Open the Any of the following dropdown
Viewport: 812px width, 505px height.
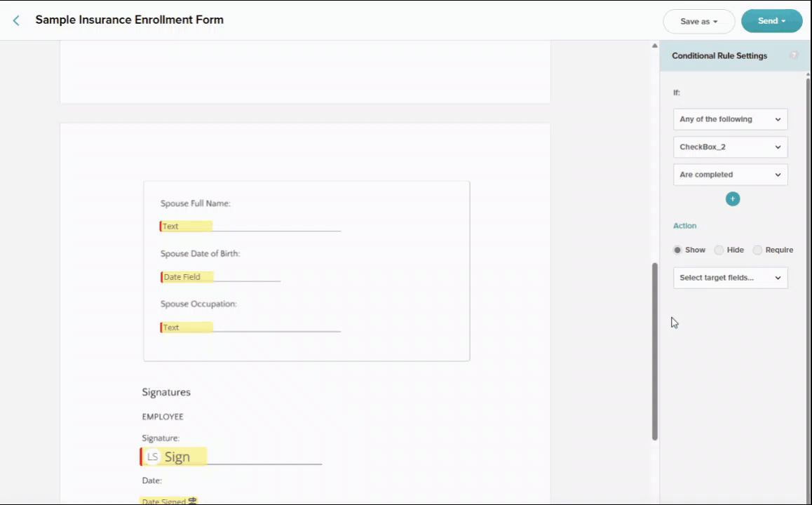pos(730,119)
